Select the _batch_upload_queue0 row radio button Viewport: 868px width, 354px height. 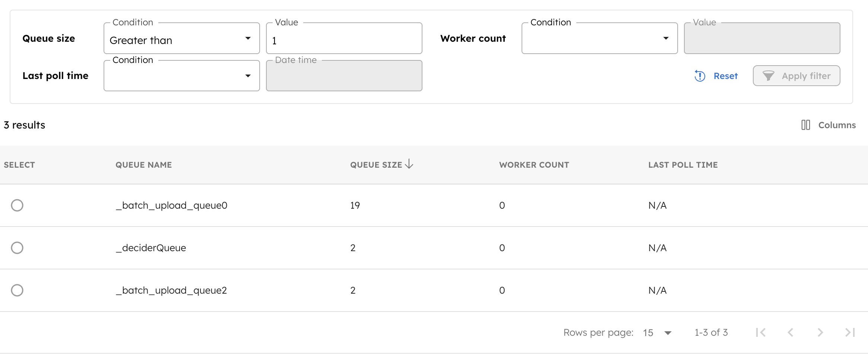pyautogui.click(x=17, y=205)
